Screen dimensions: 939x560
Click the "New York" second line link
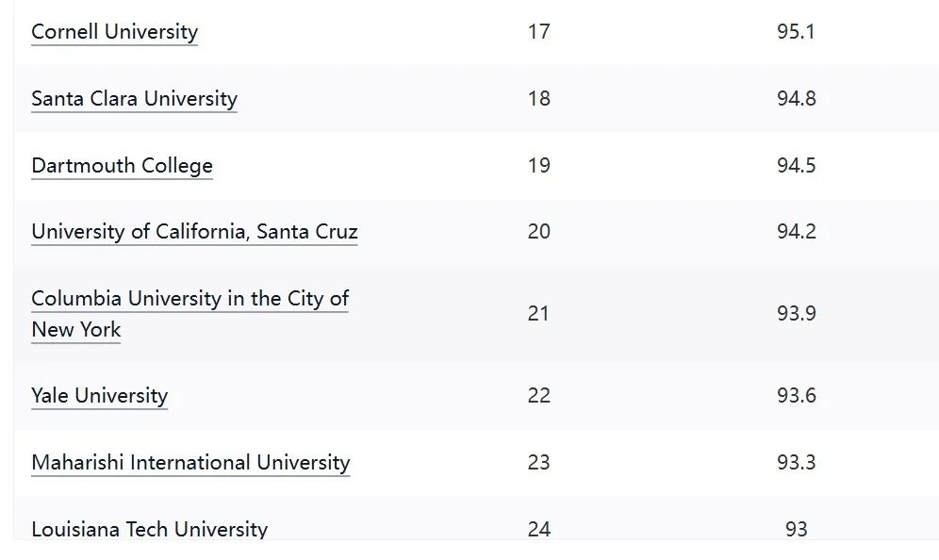(76, 330)
